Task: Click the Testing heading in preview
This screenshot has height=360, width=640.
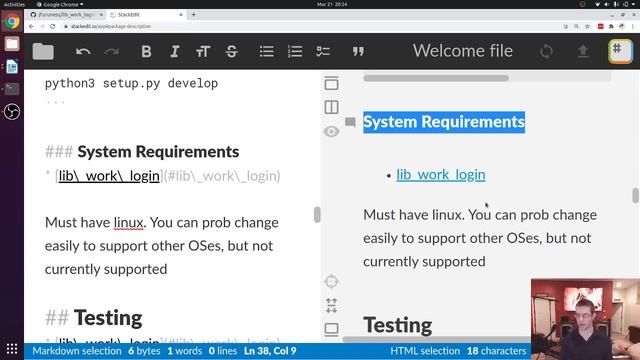Action: click(398, 325)
